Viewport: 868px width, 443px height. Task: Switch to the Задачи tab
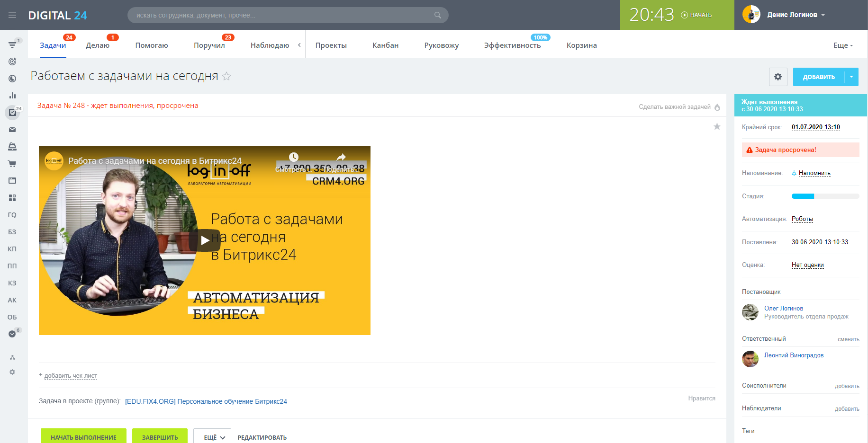click(53, 45)
